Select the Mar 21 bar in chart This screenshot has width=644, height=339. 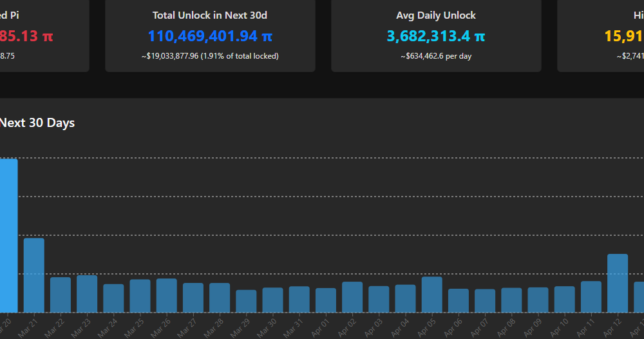[34, 275]
